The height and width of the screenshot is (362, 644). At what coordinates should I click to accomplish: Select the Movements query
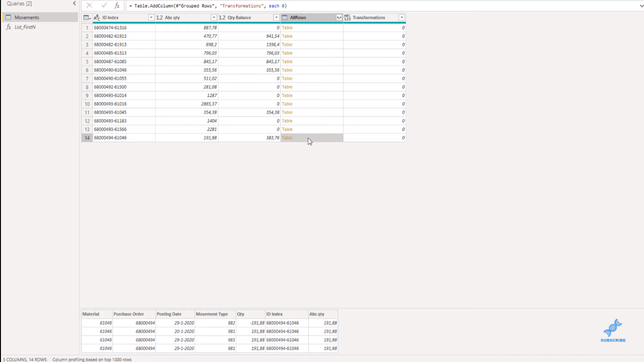coord(40,17)
